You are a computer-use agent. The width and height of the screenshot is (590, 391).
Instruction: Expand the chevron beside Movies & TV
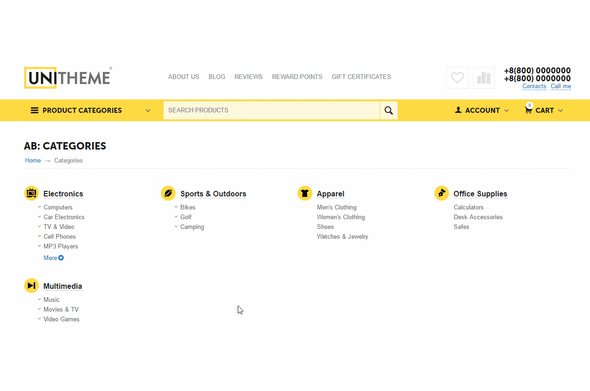pyautogui.click(x=39, y=309)
